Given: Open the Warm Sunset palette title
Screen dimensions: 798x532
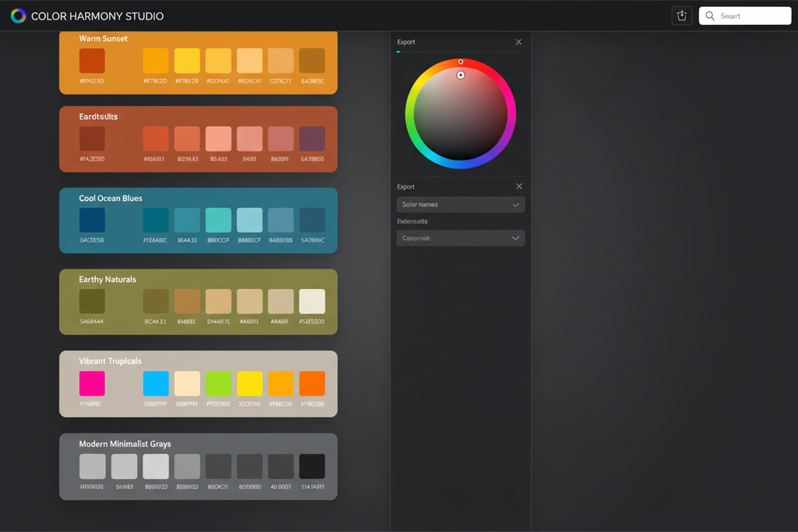Looking at the screenshot, I should (103, 38).
